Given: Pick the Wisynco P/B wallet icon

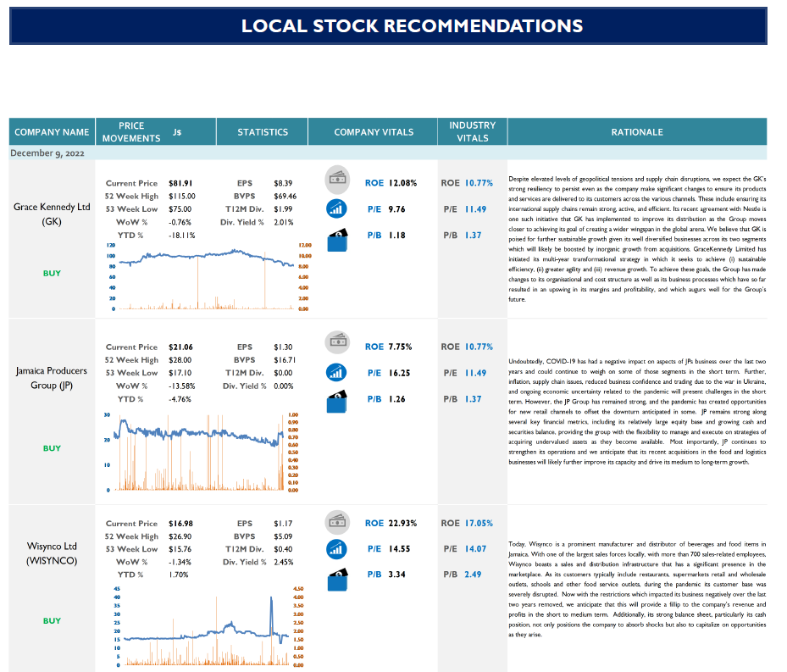Looking at the screenshot, I should [x=337, y=579].
